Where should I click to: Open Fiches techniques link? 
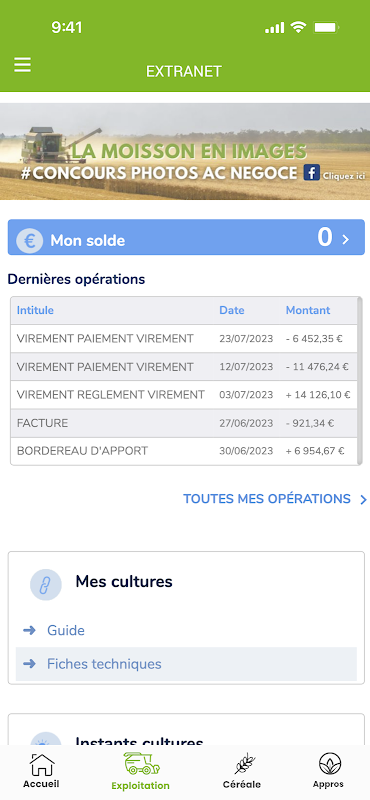pyautogui.click(x=104, y=664)
